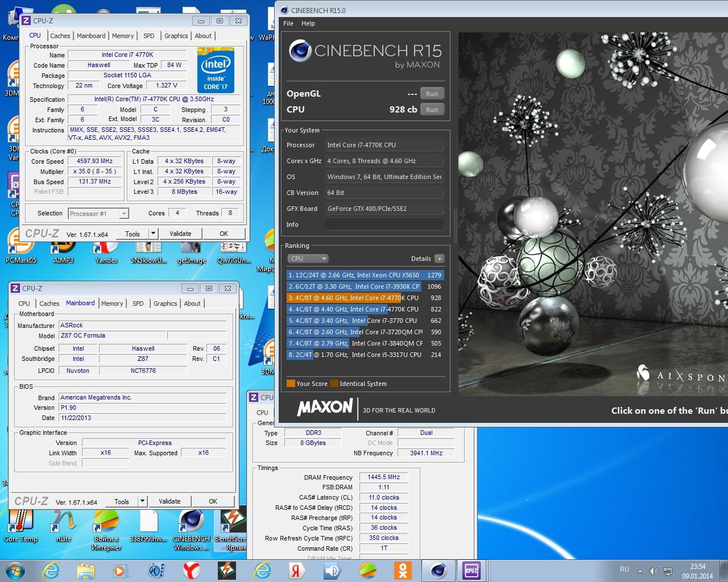Open the BenchScreen shortcut on the desktop
The width and height of the screenshot is (728, 582).
[231, 530]
